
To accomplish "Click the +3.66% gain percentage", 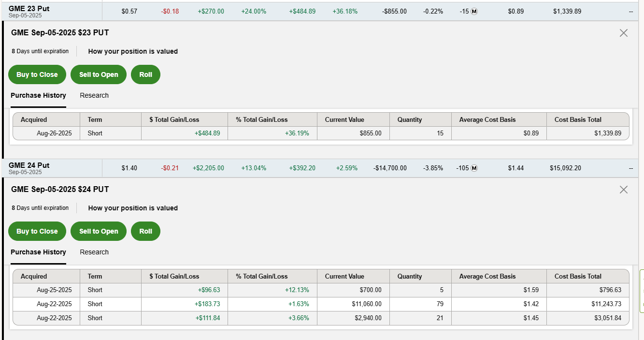I will click(299, 318).
